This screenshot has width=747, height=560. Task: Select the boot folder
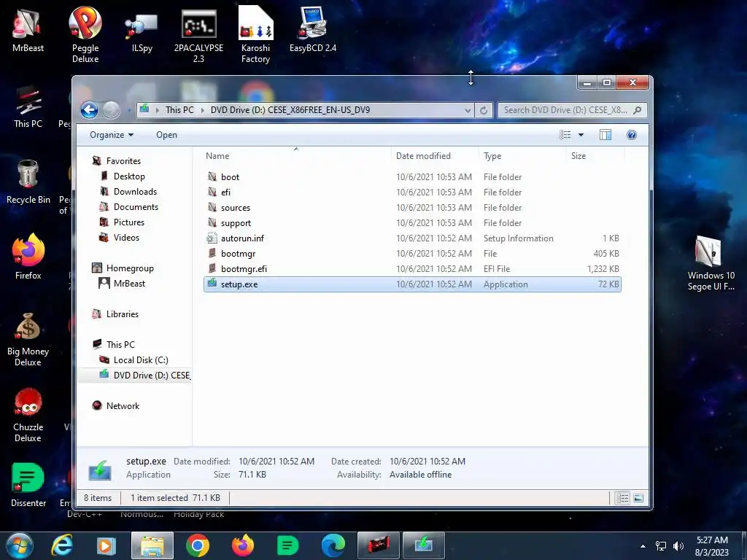412,176
